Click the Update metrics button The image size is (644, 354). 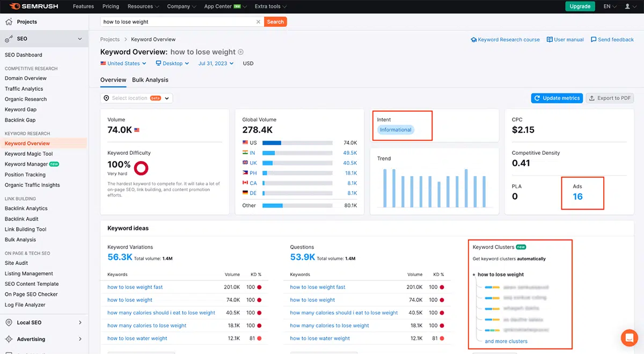(x=557, y=98)
